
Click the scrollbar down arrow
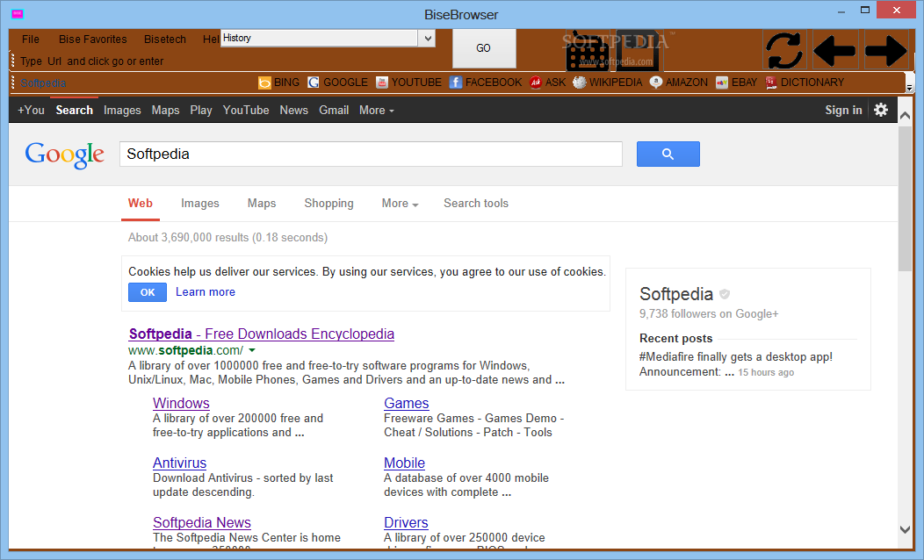point(905,529)
